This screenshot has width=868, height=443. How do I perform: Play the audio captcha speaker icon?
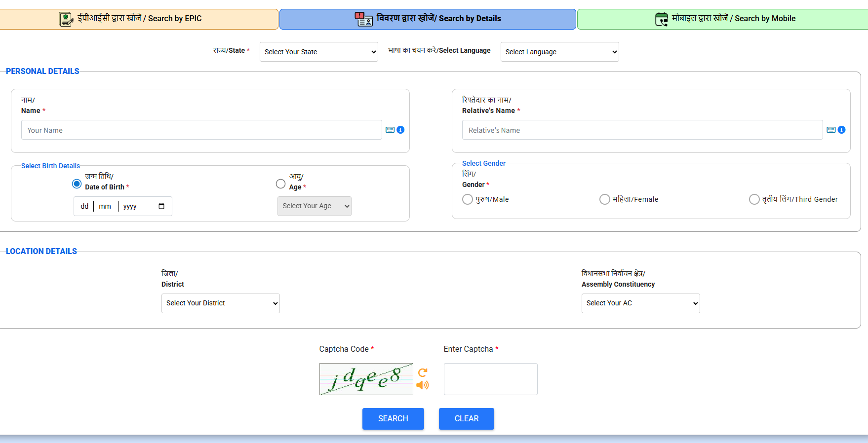(423, 385)
